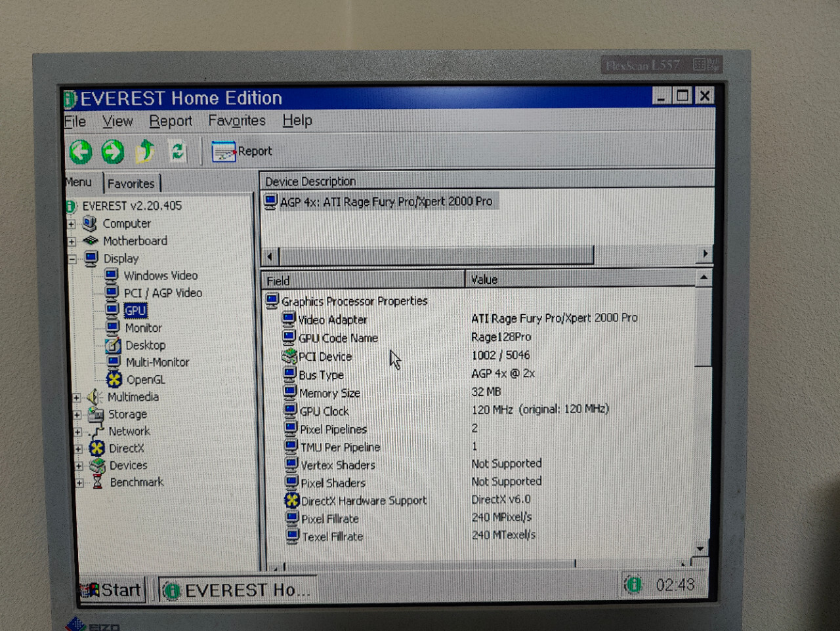Click the EVEREST taskbar button
The height and width of the screenshot is (631, 840).
238,590
